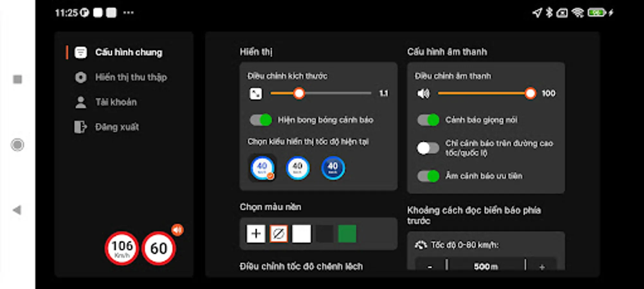
Task: Toggle off Hiện bong bóng cảnh báo
Action: tap(261, 120)
